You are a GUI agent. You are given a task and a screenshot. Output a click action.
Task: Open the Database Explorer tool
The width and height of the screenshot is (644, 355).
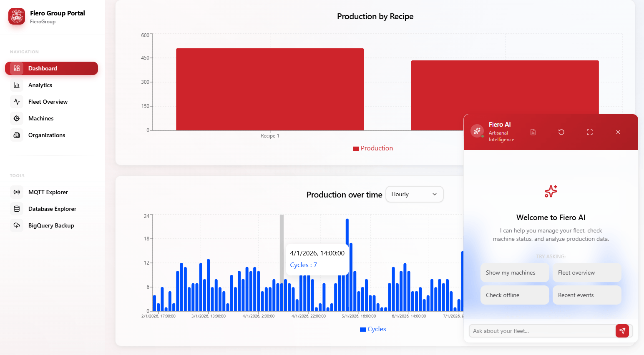pos(52,208)
